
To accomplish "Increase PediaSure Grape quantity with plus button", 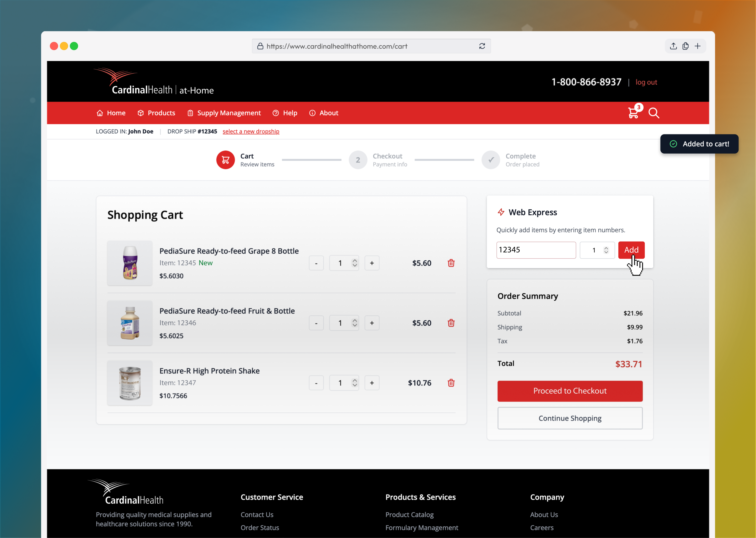I will click(372, 263).
